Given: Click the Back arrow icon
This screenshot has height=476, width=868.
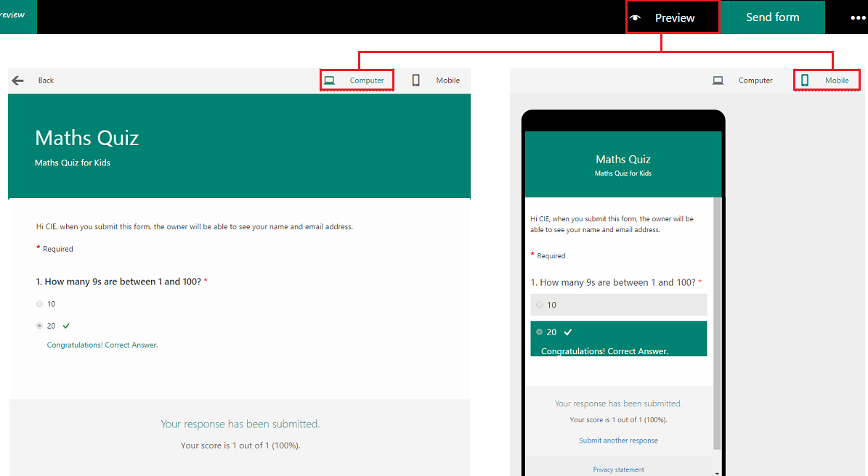Looking at the screenshot, I should 17,81.
